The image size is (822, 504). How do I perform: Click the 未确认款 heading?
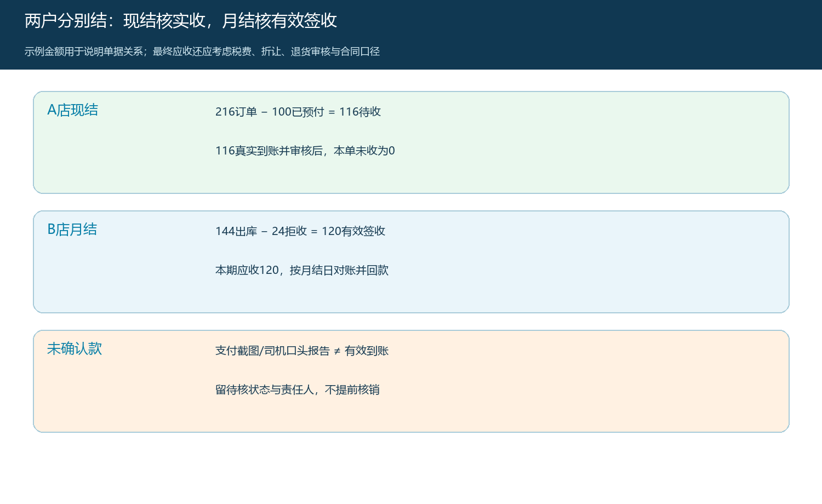point(75,349)
